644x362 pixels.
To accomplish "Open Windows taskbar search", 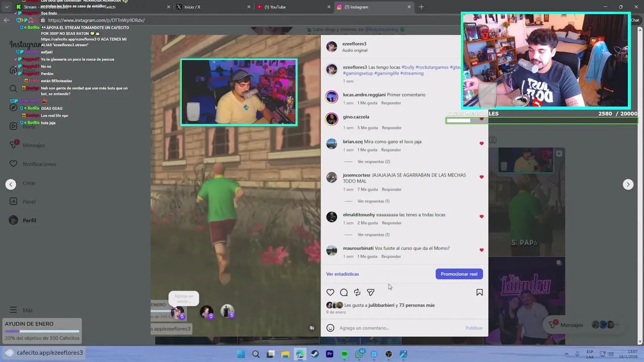I will click(256, 354).
